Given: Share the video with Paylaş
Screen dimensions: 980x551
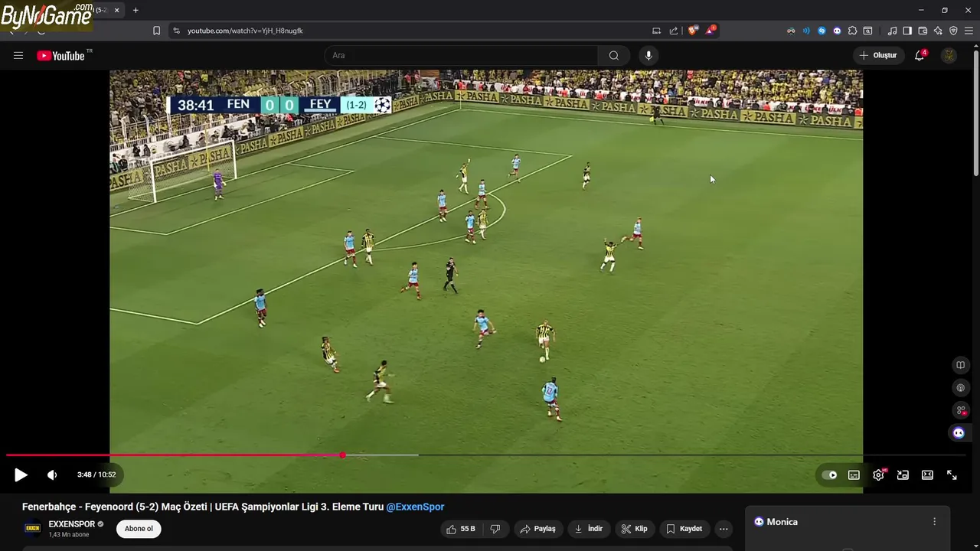Looking at the screenshot, I should click(x=538, y=529).
